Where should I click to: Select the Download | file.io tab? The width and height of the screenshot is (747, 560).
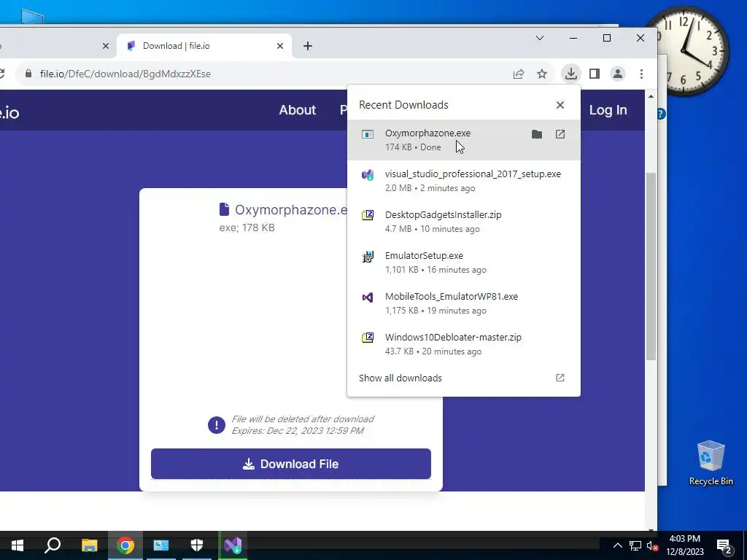205,46
